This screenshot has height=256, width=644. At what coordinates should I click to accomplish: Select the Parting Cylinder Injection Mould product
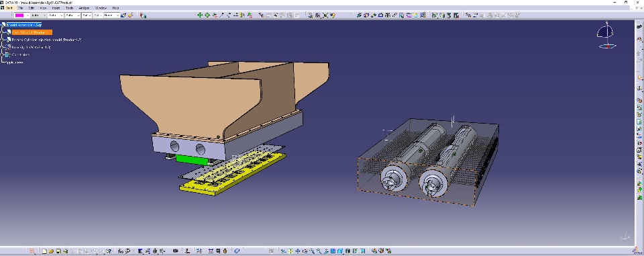(x=46, y=40)
